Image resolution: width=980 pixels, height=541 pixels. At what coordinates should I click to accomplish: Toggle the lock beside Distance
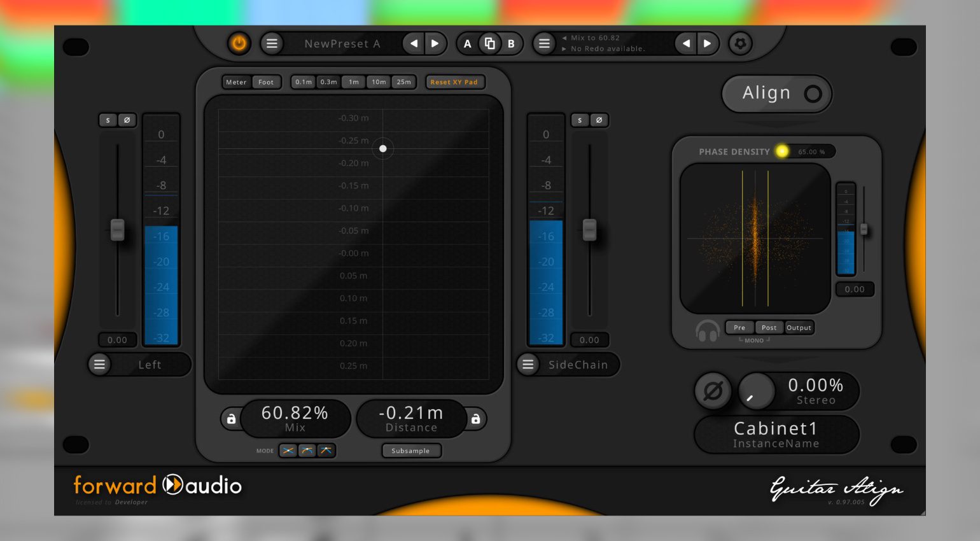pyautogui.click(x=475, y=419)
